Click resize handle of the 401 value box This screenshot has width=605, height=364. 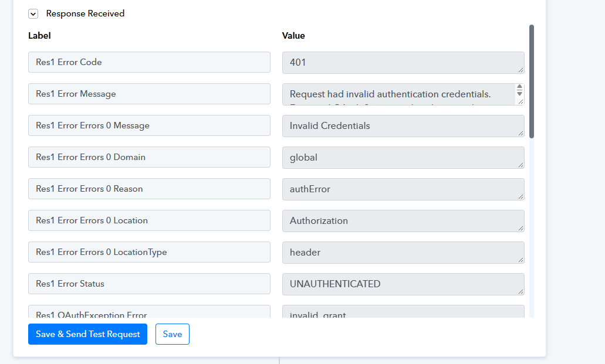tap(521, 70)
